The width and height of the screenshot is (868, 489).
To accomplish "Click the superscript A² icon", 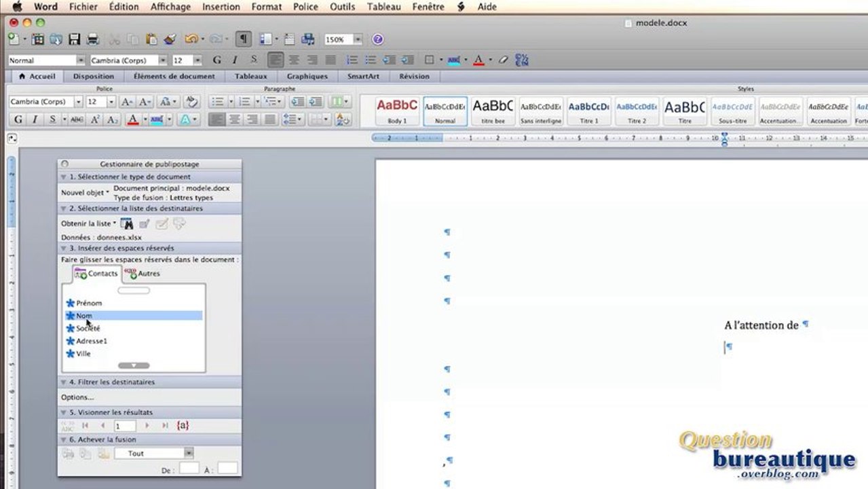I will coord(95,120).
